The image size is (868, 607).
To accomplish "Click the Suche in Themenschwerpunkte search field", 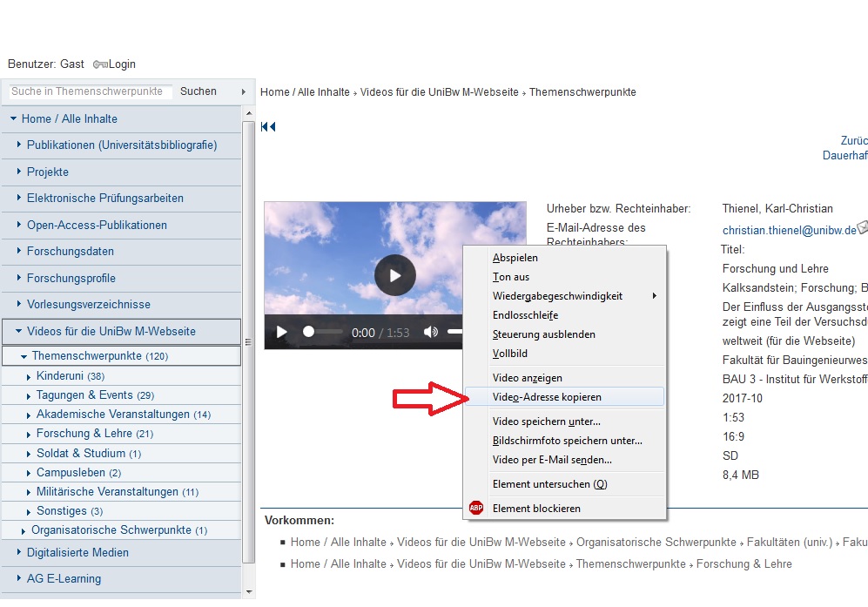I will pos(88,91).
